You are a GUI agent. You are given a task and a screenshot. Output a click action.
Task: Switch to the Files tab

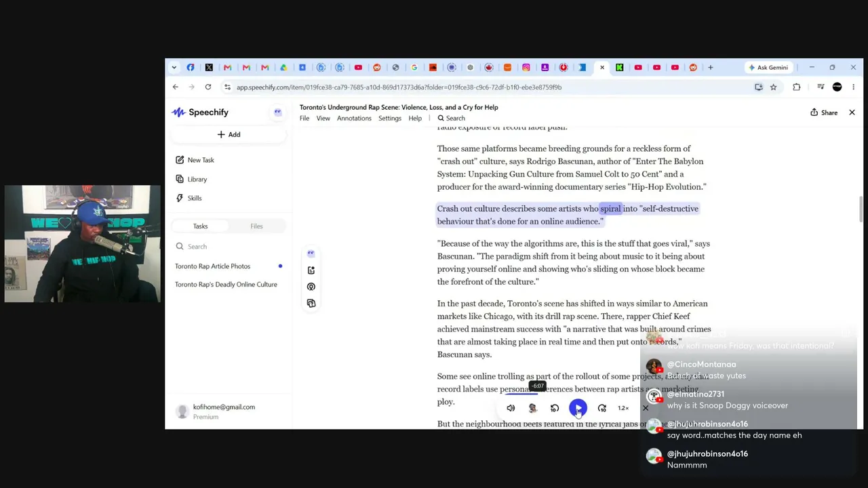coord(256,226)
